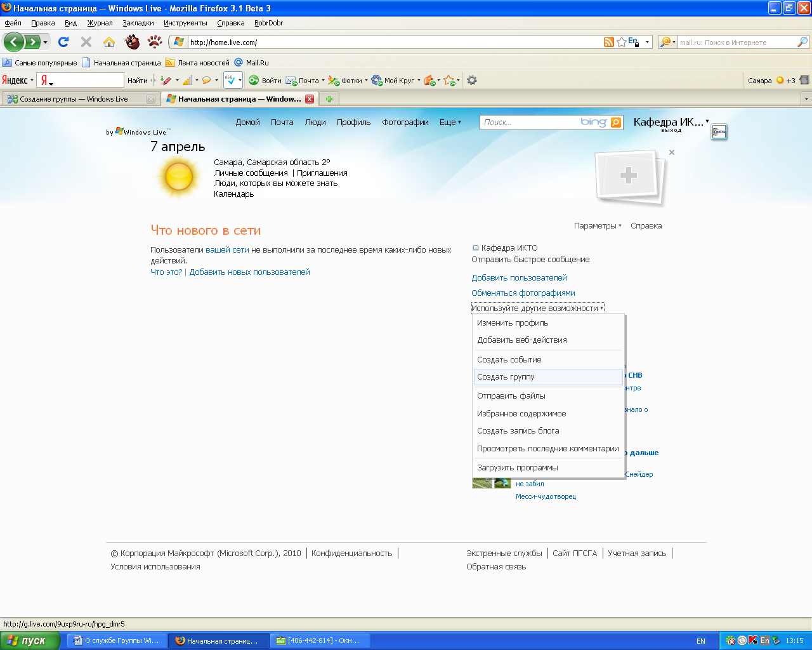Screen dimensions: 812x650
Task: Open the Файл menu
Action: coord(13,23)
